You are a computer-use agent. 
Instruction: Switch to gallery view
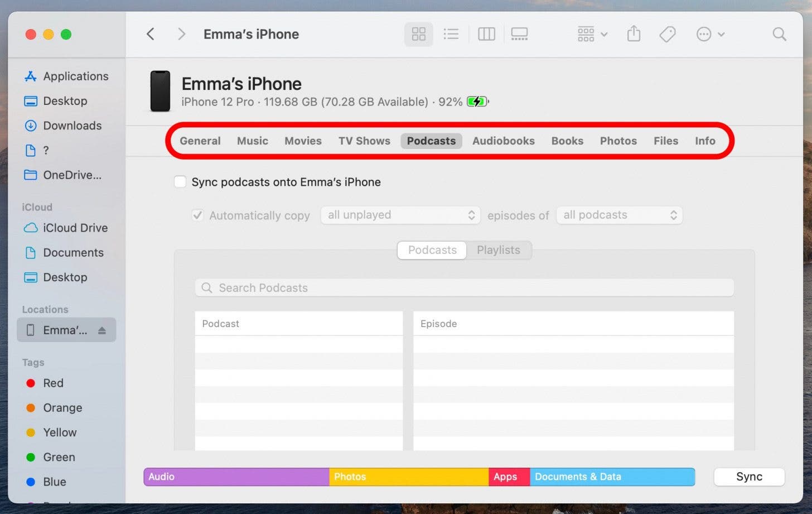pyautogui.click(x=519, y=34)
